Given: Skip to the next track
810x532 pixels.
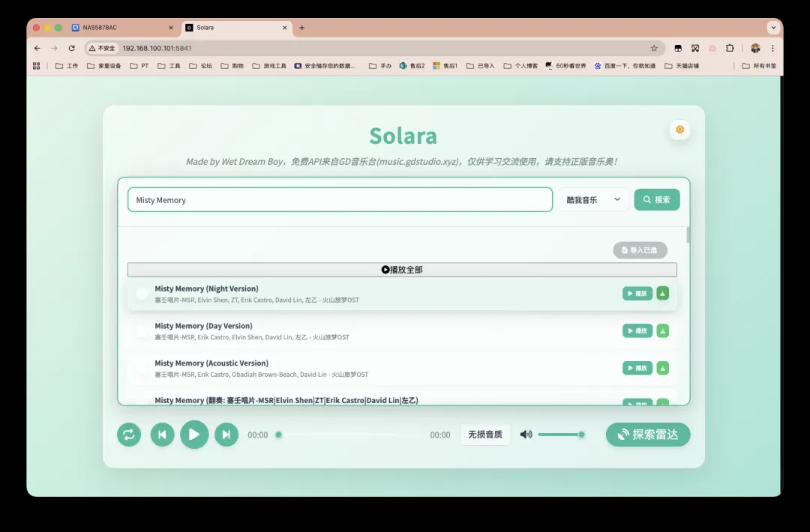Looking at the screenshot, I should [x=226, y=435].
